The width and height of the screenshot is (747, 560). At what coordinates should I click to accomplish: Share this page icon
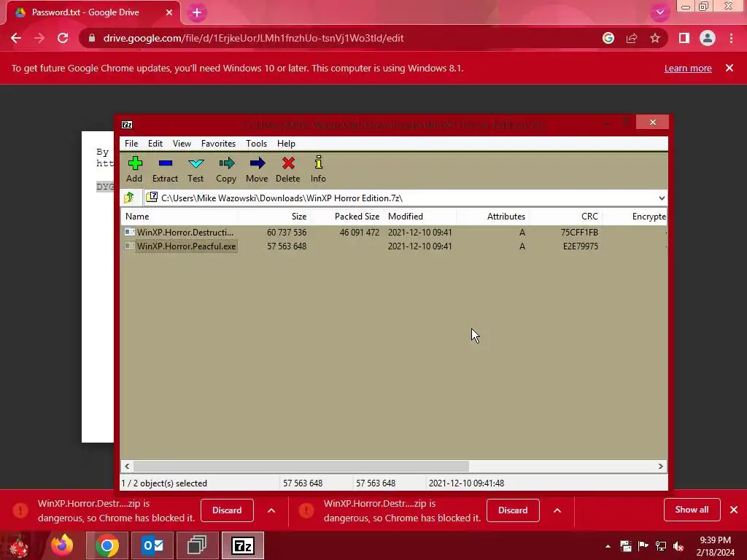point(632,38)
